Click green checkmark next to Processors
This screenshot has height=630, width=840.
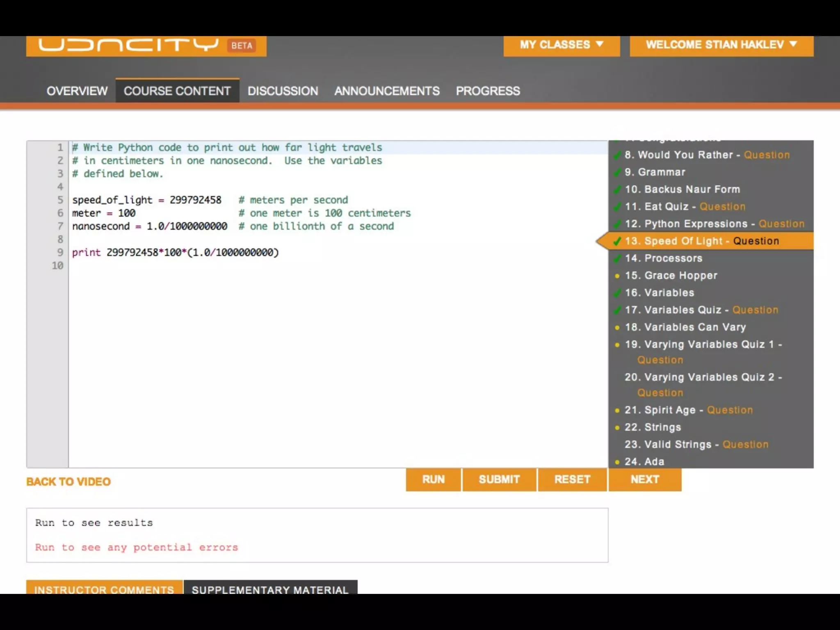pyautogui.click(x=617, y=258)
